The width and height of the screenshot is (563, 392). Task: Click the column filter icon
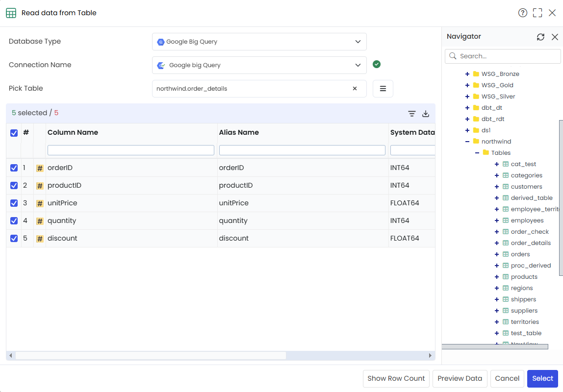[x=412, y=114]
